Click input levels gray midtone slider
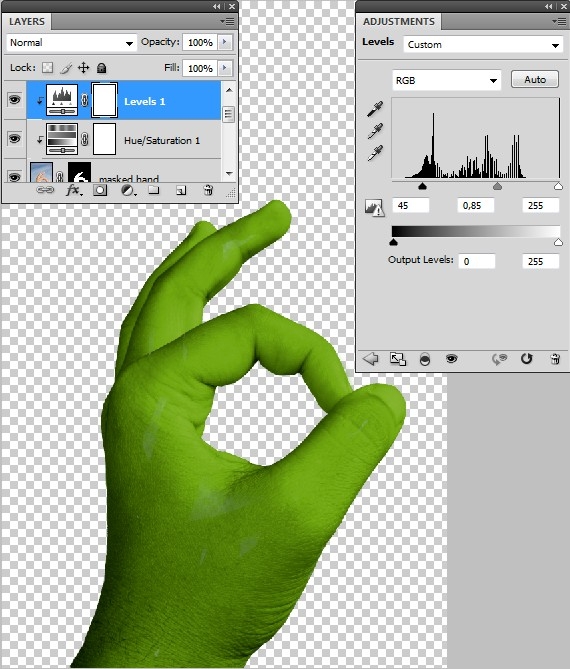The image size is (570, 669). point(497,186)
